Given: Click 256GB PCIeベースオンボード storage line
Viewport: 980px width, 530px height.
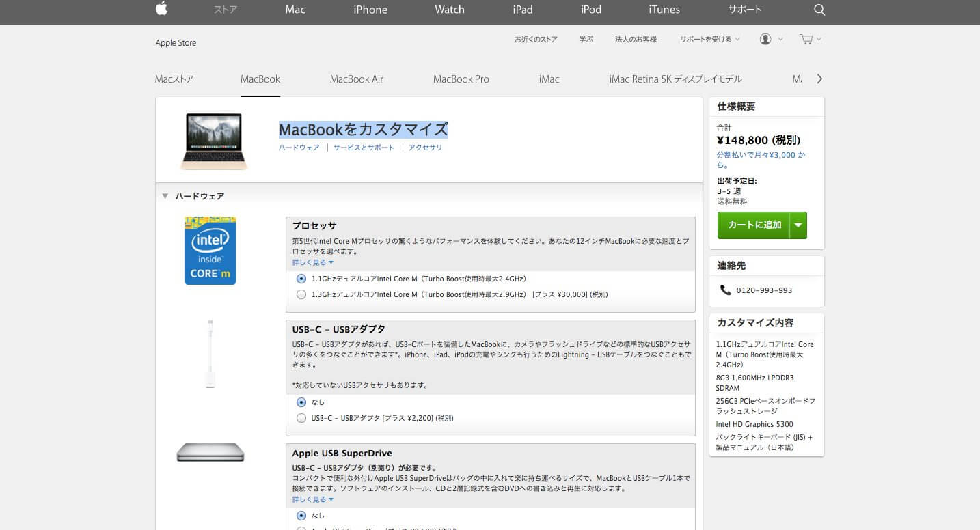Looking at the screenshot, I should tap(765, 406).
